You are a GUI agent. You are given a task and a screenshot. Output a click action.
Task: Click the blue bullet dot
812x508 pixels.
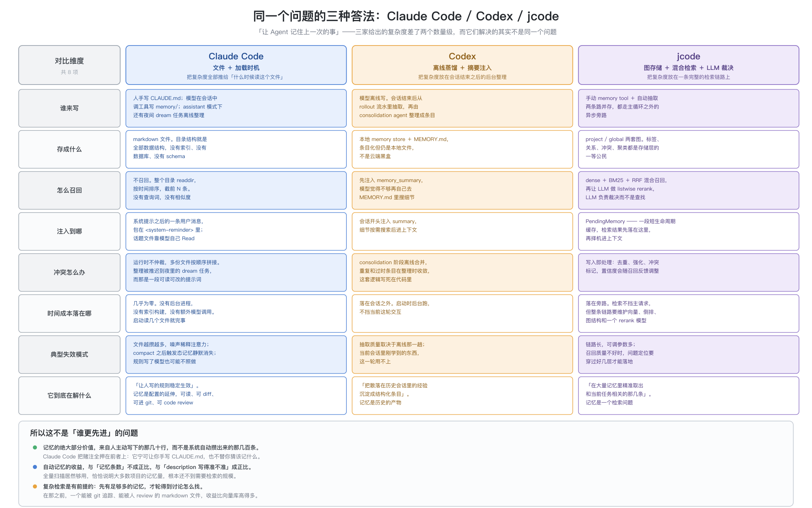[x=35, y=467]
